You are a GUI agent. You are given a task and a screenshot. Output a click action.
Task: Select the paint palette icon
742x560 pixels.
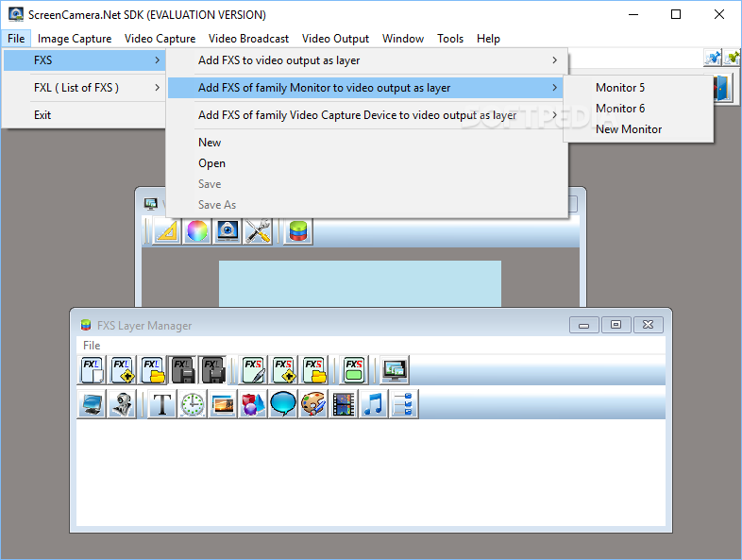(x=313, y=404)
